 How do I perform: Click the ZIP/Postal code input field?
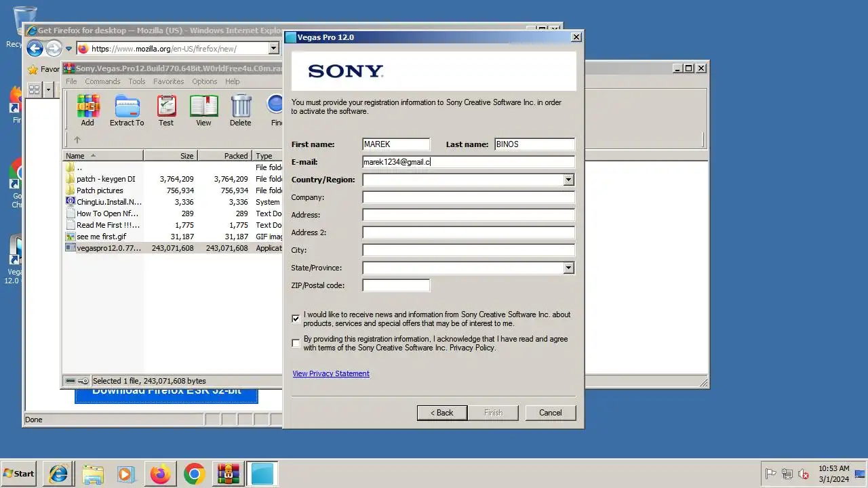[x=396, y=285]
